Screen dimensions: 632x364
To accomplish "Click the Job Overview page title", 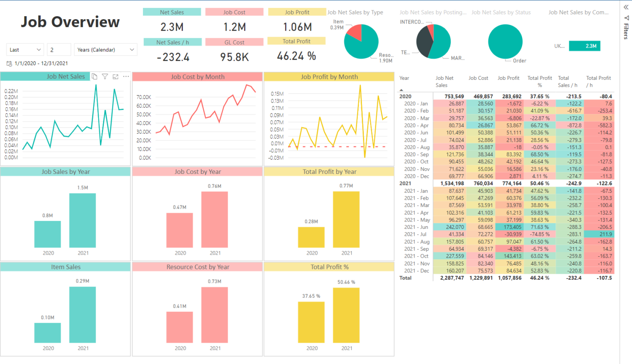I will (x=70, y=22).
